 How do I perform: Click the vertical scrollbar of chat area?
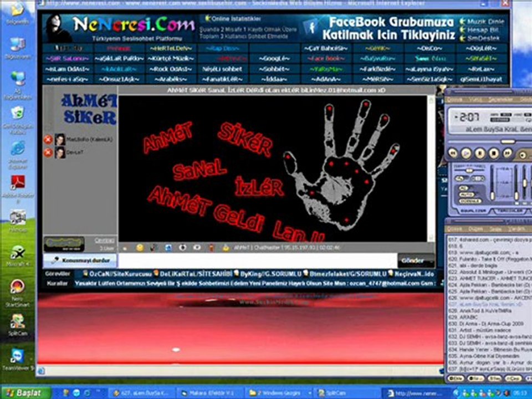click(431, 168)
